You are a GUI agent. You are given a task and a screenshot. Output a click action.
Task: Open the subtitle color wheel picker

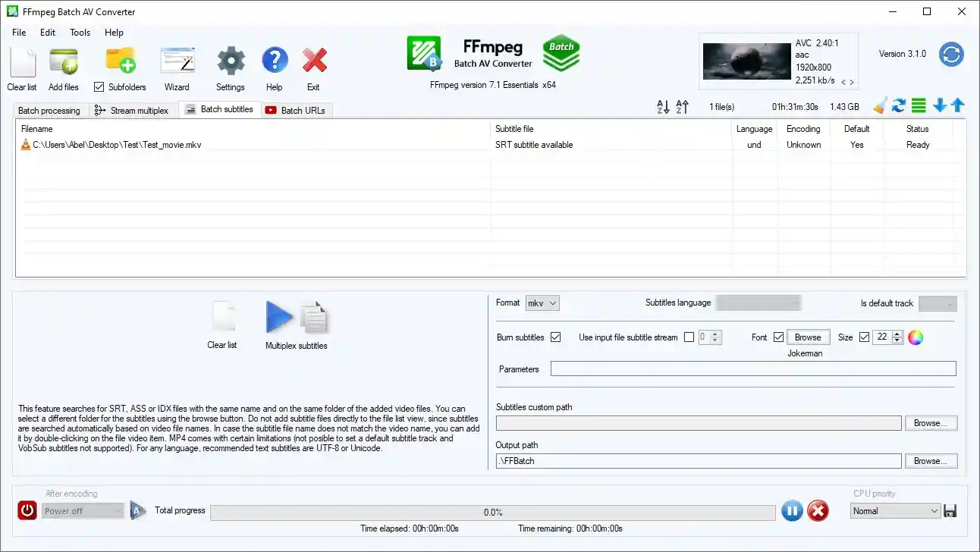916,337
